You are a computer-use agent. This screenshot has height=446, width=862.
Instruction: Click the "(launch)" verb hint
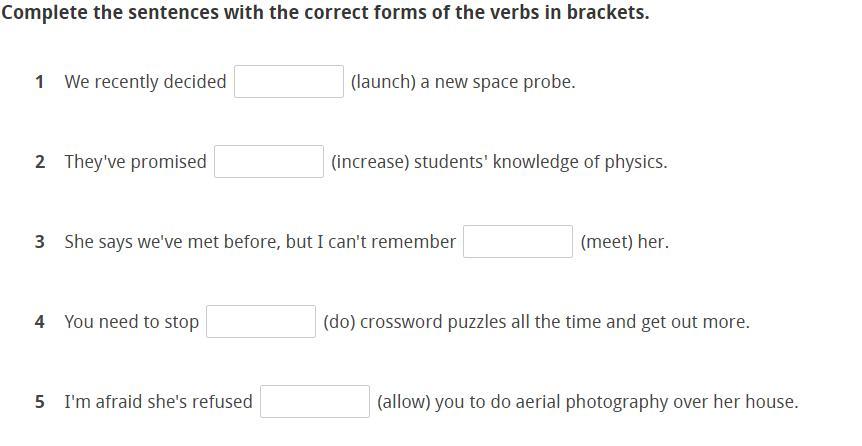[x=383, y=82]
